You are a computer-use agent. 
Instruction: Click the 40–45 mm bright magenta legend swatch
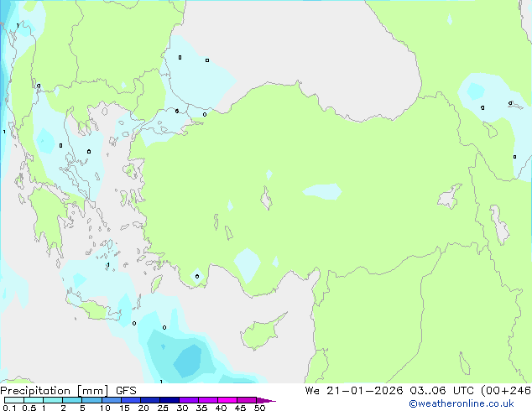point(227,400)
